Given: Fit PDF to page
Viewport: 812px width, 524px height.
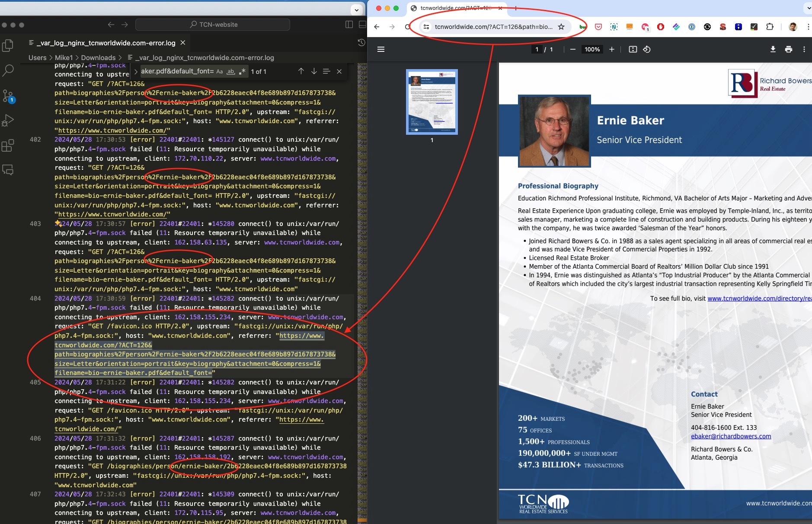Looking at the screenshot, I should click(x=633, y=49).
